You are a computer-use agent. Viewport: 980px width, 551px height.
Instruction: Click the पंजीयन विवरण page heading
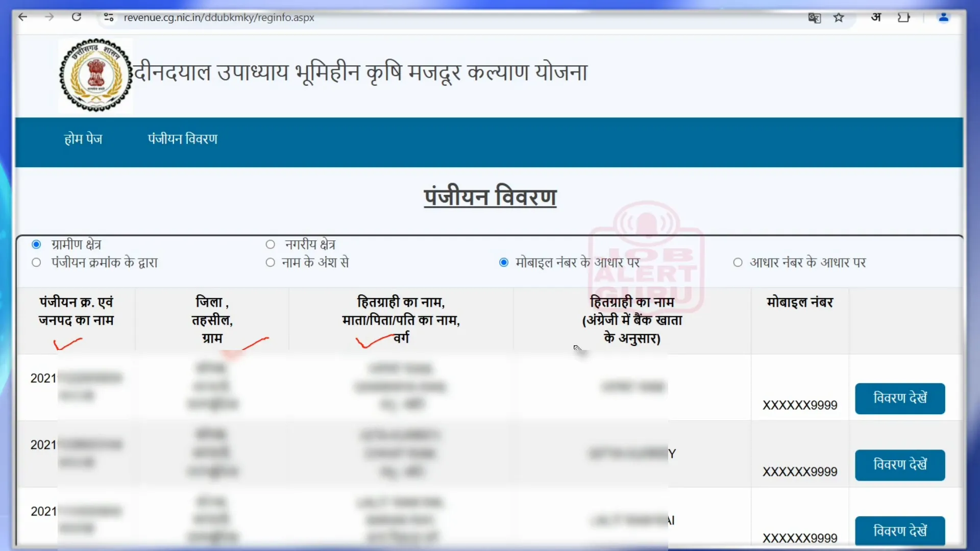coord(490,196)
